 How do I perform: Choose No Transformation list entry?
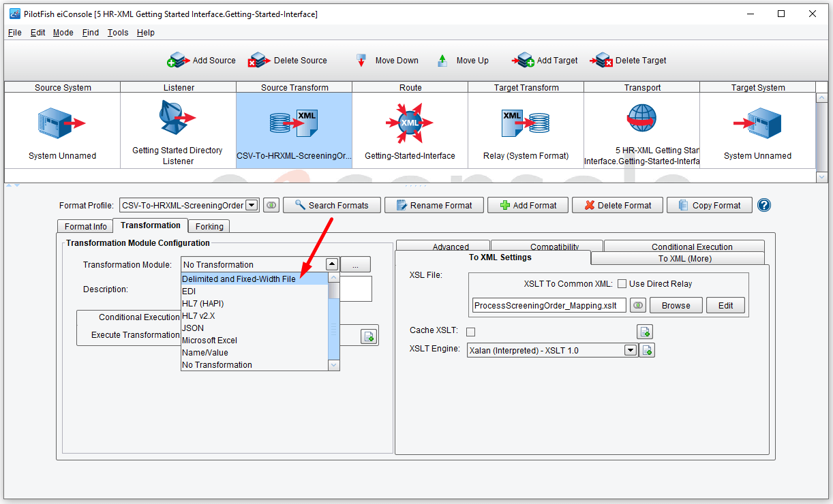point(254,364)
